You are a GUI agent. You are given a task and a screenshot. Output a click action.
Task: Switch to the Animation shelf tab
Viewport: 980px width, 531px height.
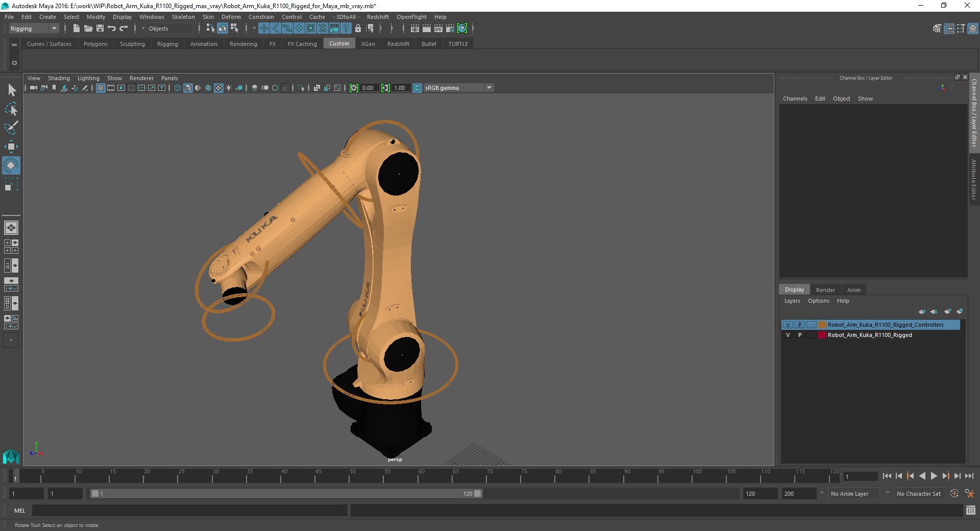tap(204, 44)
